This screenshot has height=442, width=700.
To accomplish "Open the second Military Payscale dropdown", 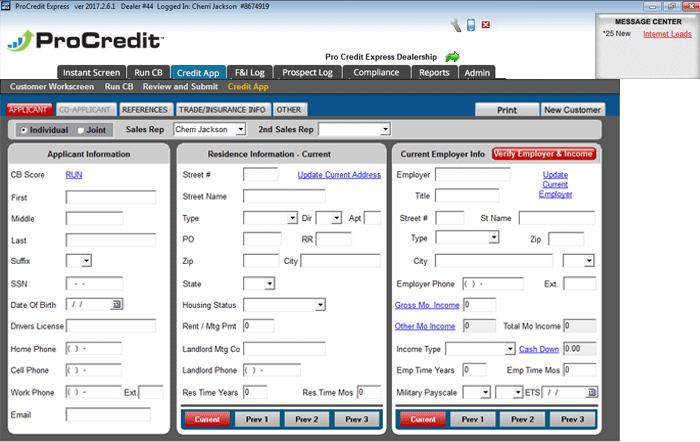I will (517, 392).
